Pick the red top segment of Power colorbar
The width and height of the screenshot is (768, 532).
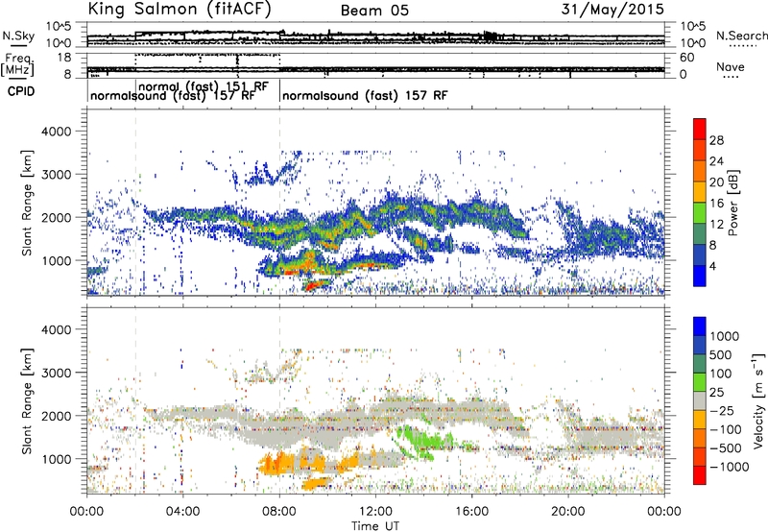pos(700,129)
